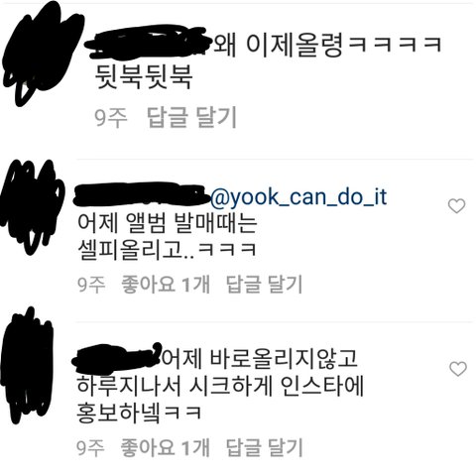Select the hidden username before 왜 이제올령
This screenshot has width=476, height=476.
click(x=148, y=43)
